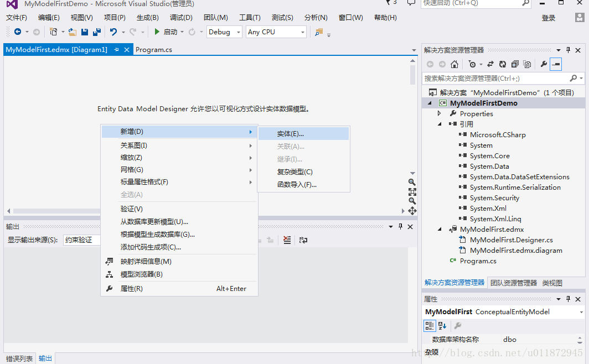Image resolution: width=589 pixels, height=364 pixels.
Task: Select 复杂类型(C) in the submenu
Action: coord(303,172)
